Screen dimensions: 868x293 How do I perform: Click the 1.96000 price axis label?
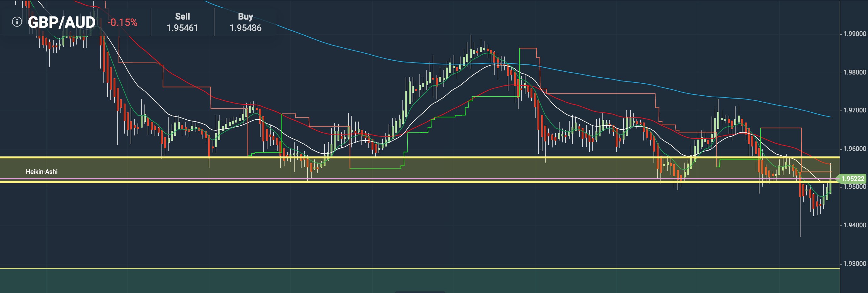tap(854, 149)
